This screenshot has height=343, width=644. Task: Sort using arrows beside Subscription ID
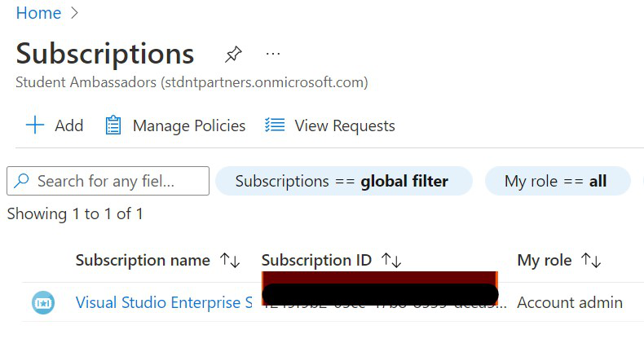pos(391,261)
